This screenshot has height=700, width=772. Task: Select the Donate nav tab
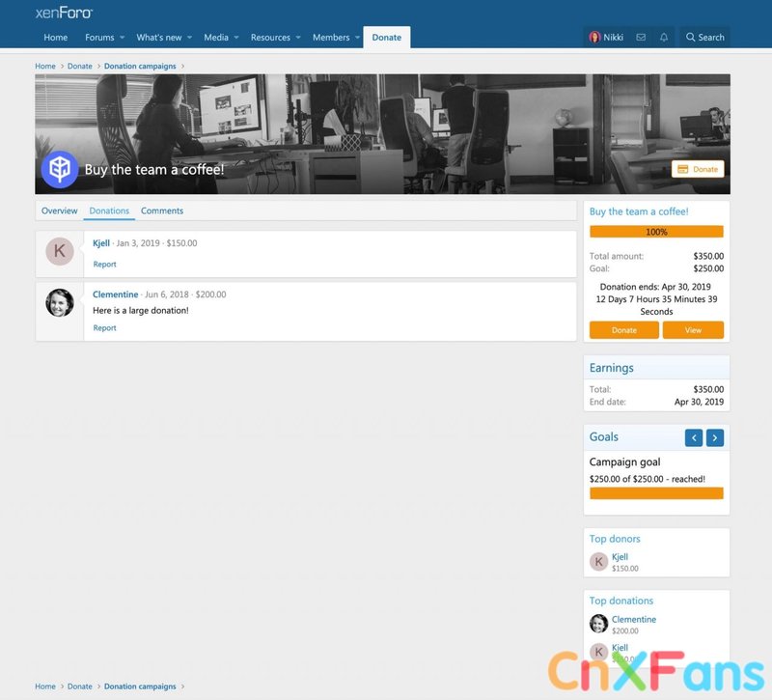[387, 38]
